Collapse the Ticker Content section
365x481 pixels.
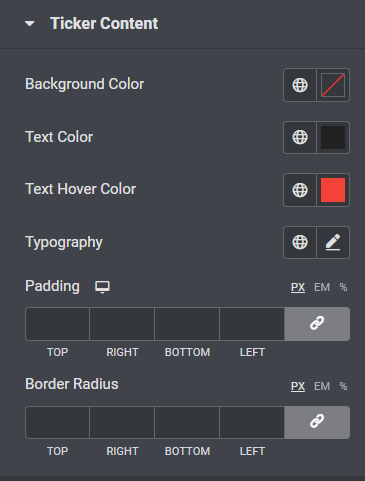coord(30,24)
